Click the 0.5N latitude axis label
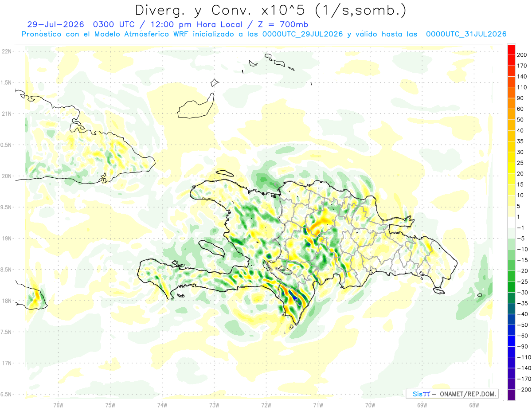 click(x=7, y=145)
